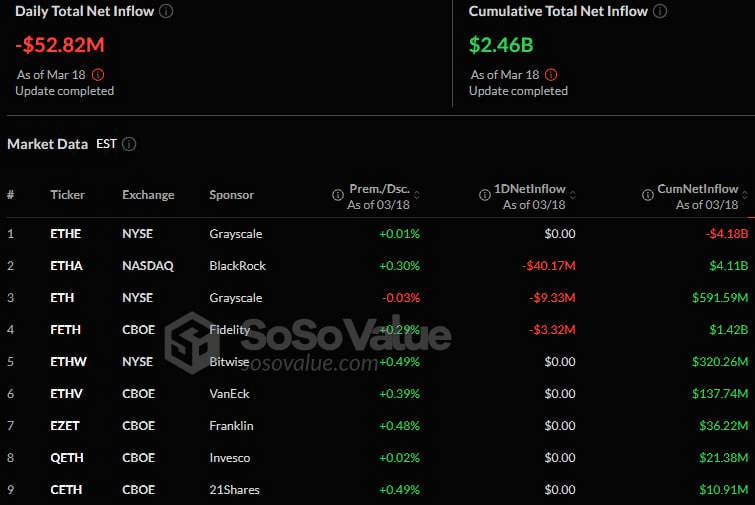Click Bitwise sponsor cell
This screenshot has height=505, width=755.
pyautogui.click(x=229, y=362)
